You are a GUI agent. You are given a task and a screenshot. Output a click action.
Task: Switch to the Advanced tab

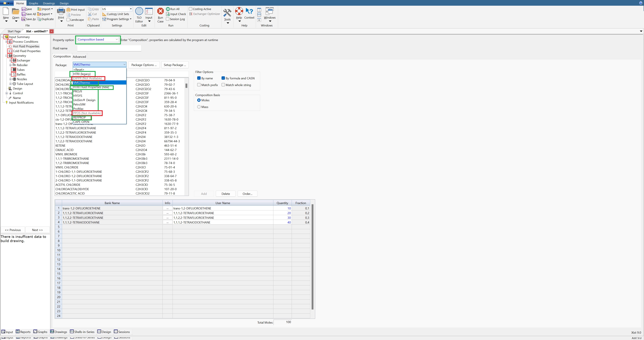(x=79, y=57)
